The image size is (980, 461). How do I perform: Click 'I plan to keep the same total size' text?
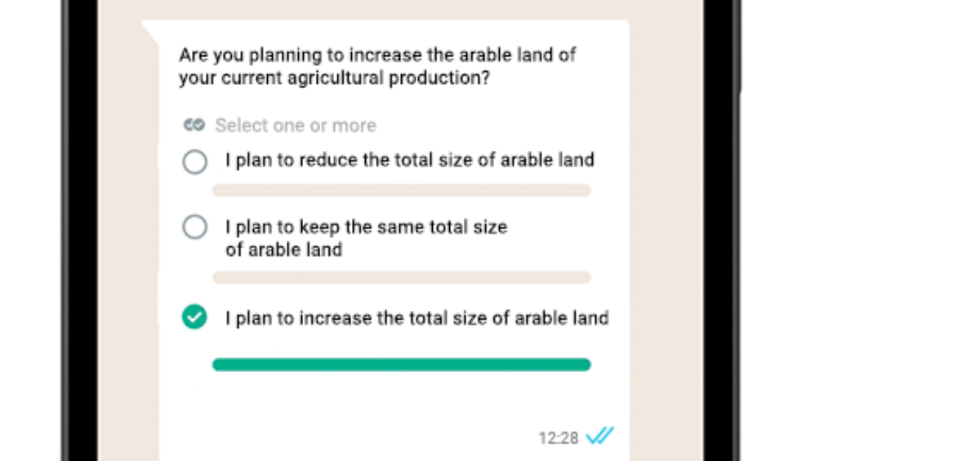pyautogui.click(x=367, y=227)
